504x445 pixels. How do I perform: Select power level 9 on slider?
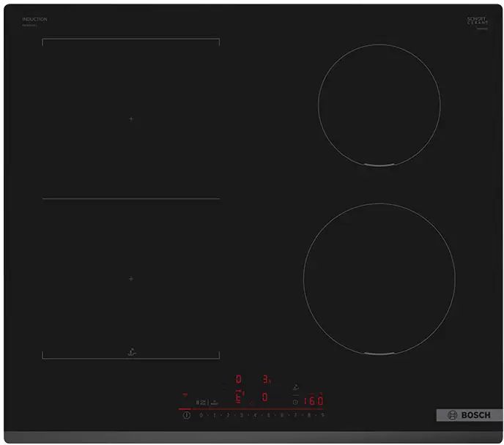tap(322, 415)
